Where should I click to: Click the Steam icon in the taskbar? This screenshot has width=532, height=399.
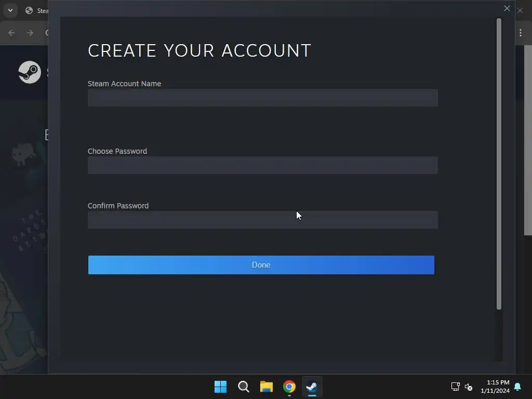click(x=312, y=387)
